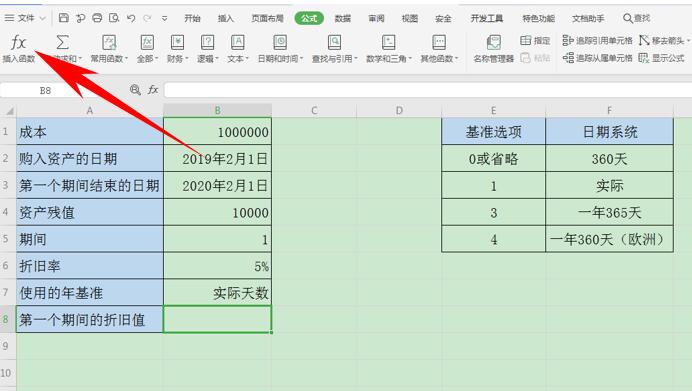The image size is (692, 391).
Task: Select the column B header
Action: tap(218, 110)
